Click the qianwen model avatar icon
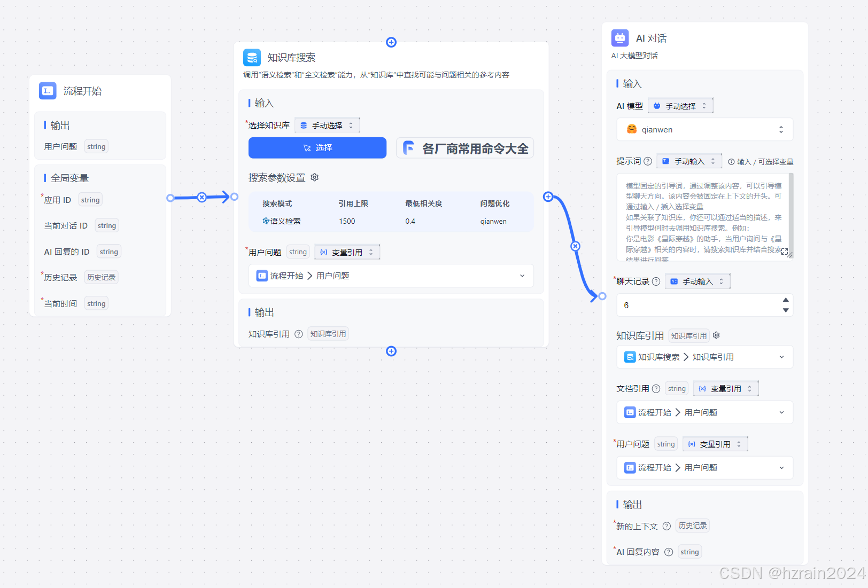This screenshot has width=868, height=588. [632, 129]
